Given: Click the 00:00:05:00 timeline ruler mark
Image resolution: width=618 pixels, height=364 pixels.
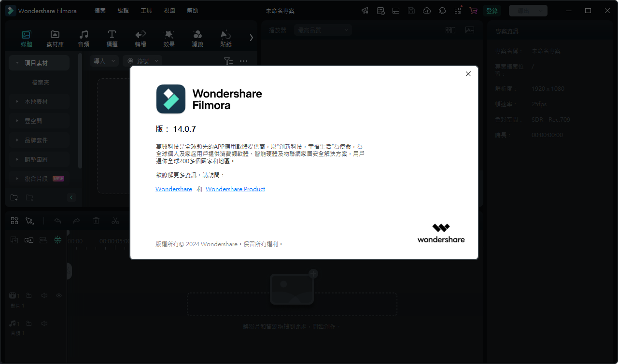Looking at the screenshot, I should (x=114, y=241).
